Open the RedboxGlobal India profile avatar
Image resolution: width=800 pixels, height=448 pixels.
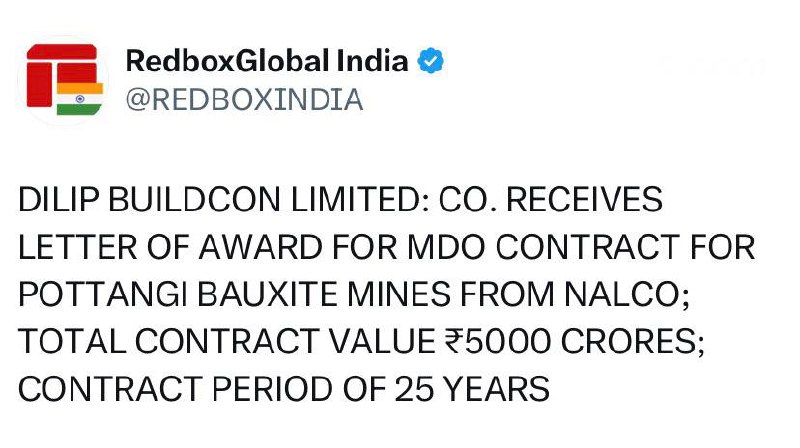click(62, 81)
